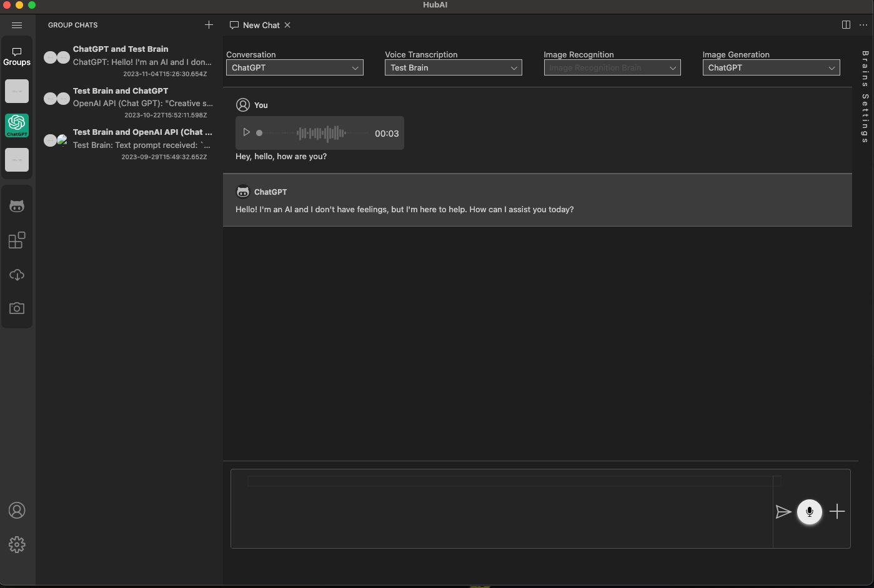Open the cat-face brains icon in sidebar

[x=17, y=206]
